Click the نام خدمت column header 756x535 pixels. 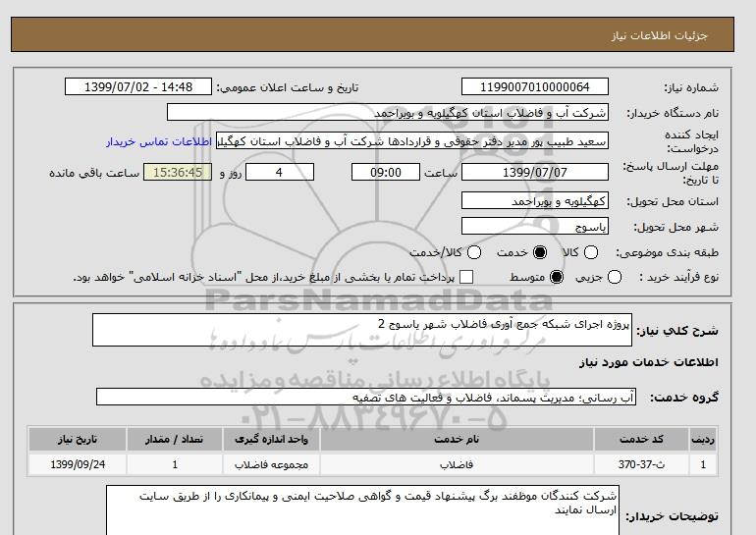tap(457, 439)
